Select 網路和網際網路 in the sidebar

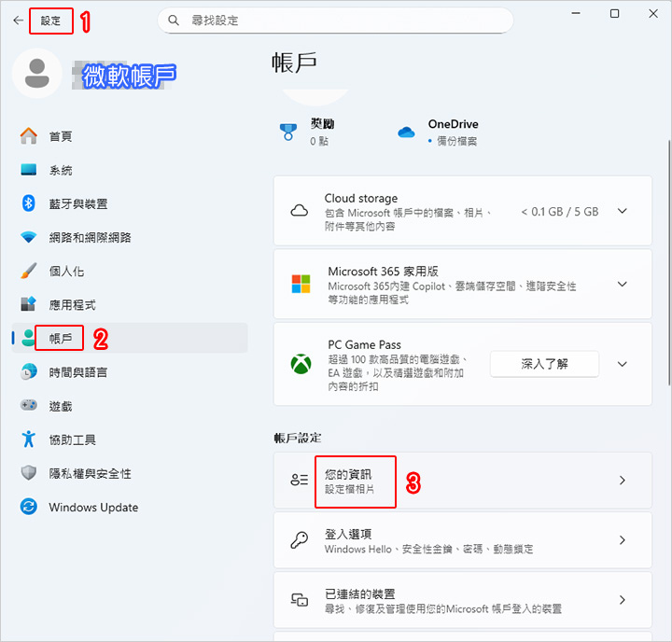(130, 237)
